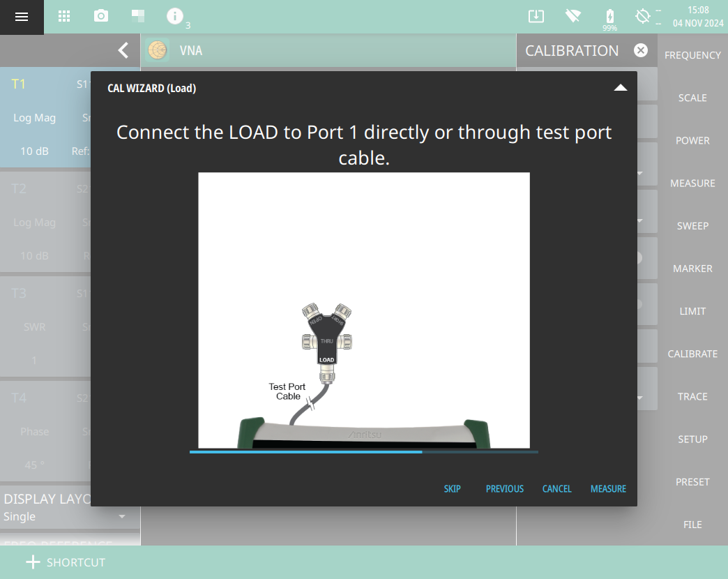728x579 pixels.
Task: Open the hamburger main menu
Action: (x=22, y=17)
